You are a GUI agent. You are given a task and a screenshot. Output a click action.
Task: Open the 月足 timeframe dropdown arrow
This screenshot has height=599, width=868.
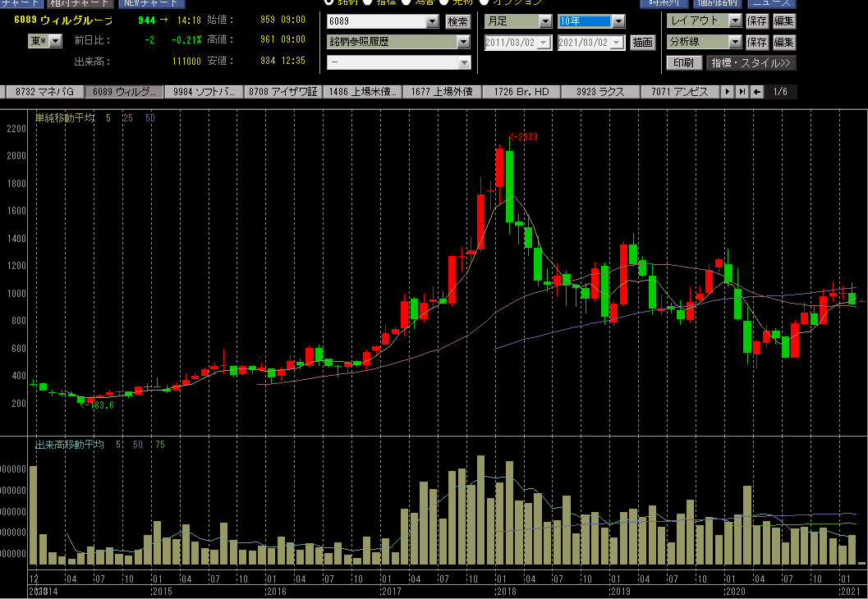tap(544, 21)
